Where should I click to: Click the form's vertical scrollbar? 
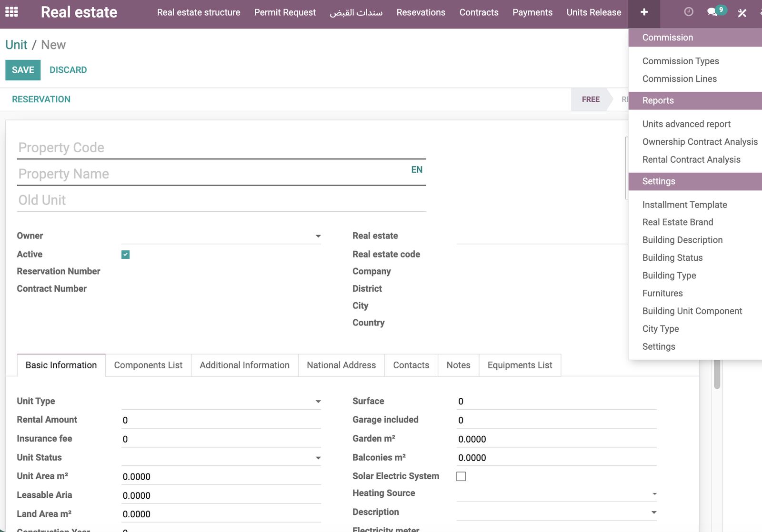click(717, 374)
